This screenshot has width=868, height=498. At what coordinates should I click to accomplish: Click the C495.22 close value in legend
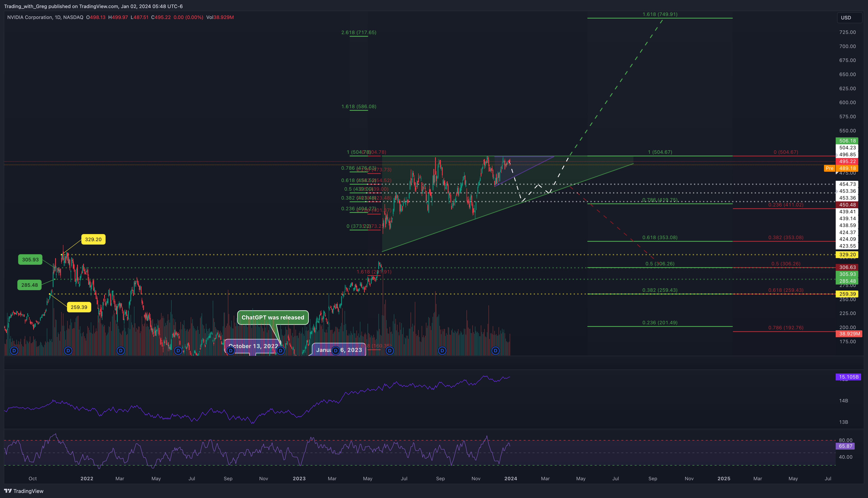[x=161, y=17]
